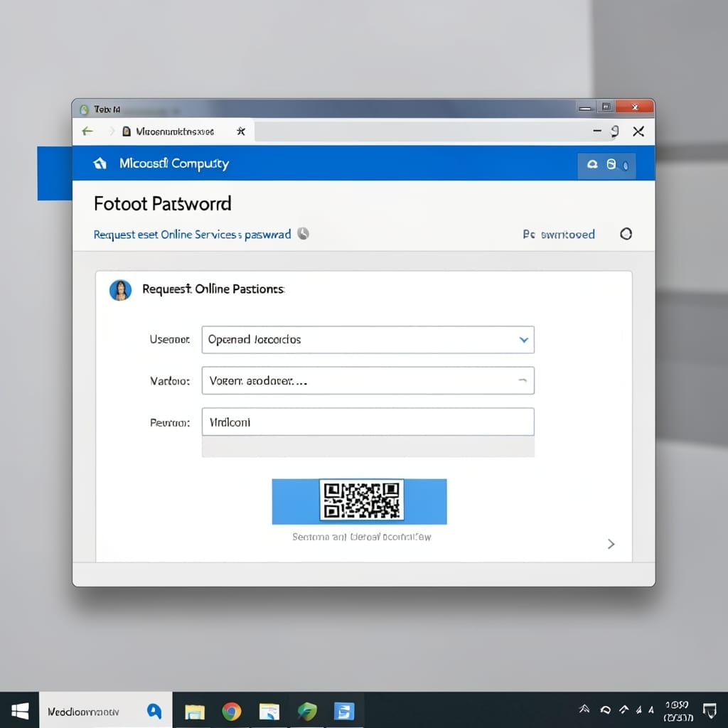This screenshot has height=728, width=728.
Task: Click the caption text below the QR button
Action: tap(362, 537)
